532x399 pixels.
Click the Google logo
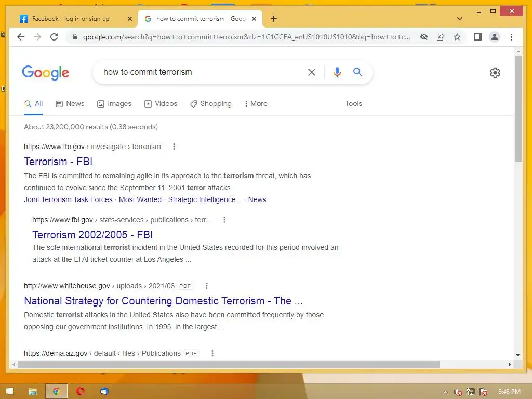[x=46, y=73]
